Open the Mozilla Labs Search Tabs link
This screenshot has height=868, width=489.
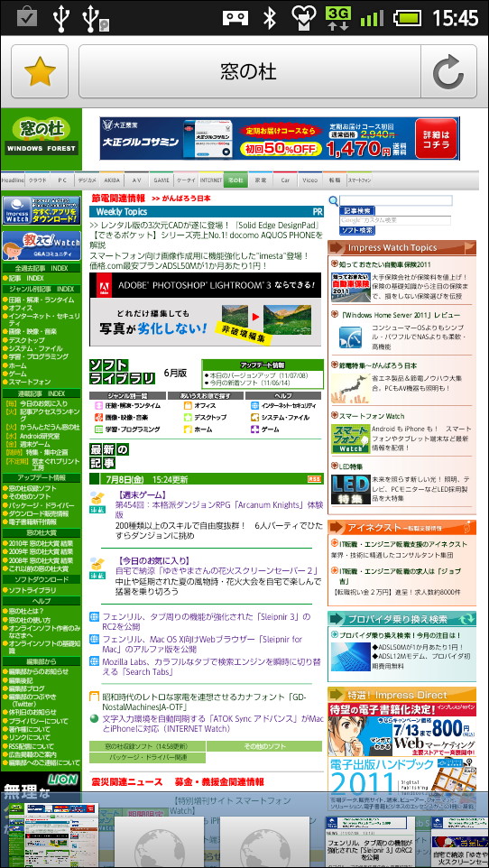pos(211,667)
